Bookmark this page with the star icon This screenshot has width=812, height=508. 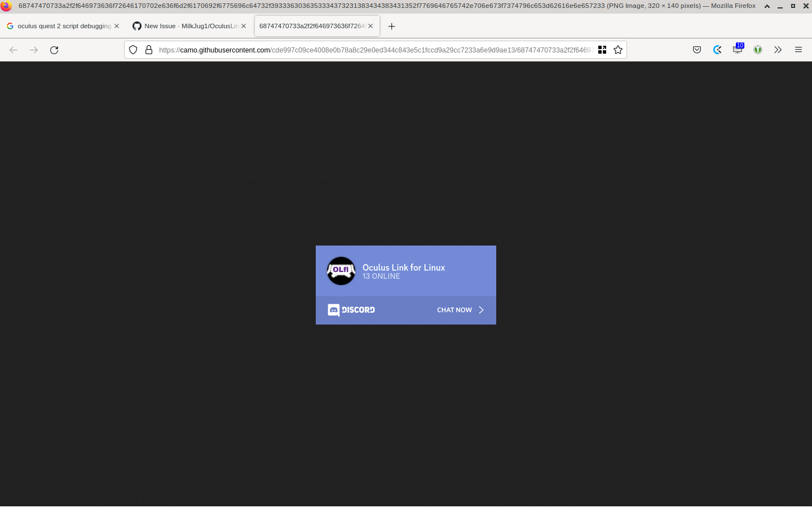point(618,50)
